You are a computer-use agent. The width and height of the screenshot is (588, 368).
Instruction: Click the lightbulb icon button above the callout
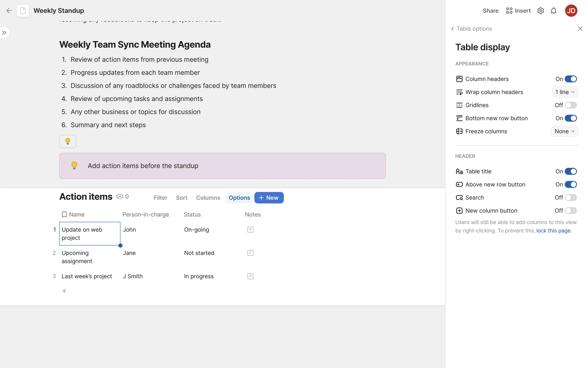68,141
